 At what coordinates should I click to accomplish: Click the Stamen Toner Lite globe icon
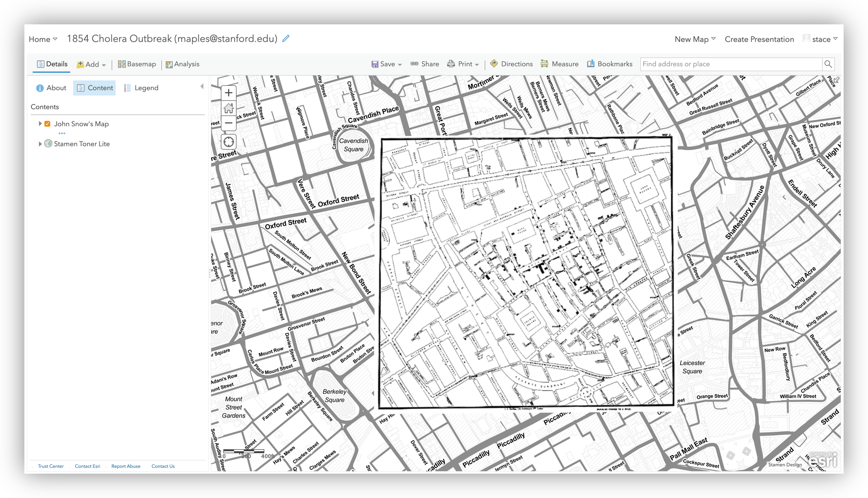pyautogui.click(x=48, y=143)
